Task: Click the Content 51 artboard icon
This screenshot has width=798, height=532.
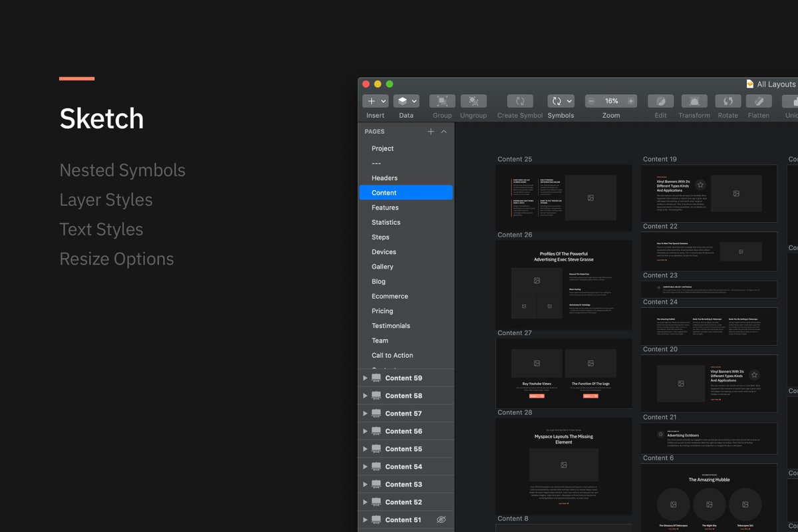Action: click(376, 520)
